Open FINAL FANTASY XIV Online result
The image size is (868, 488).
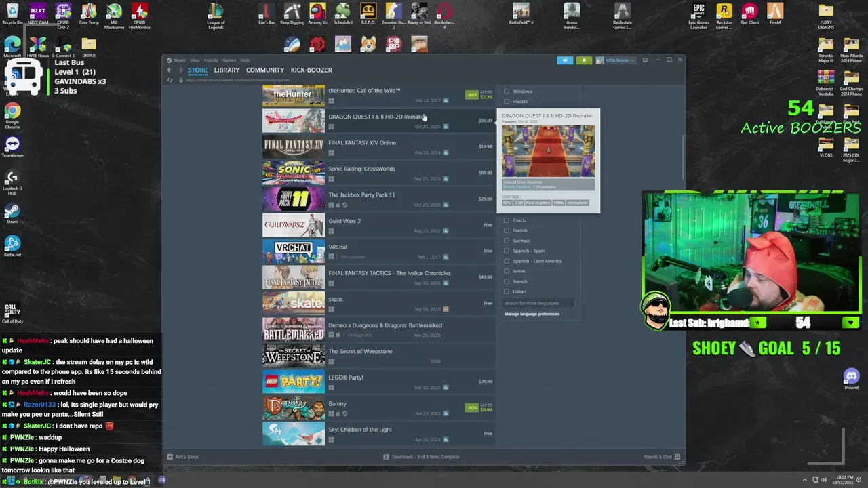coord(378,146)
